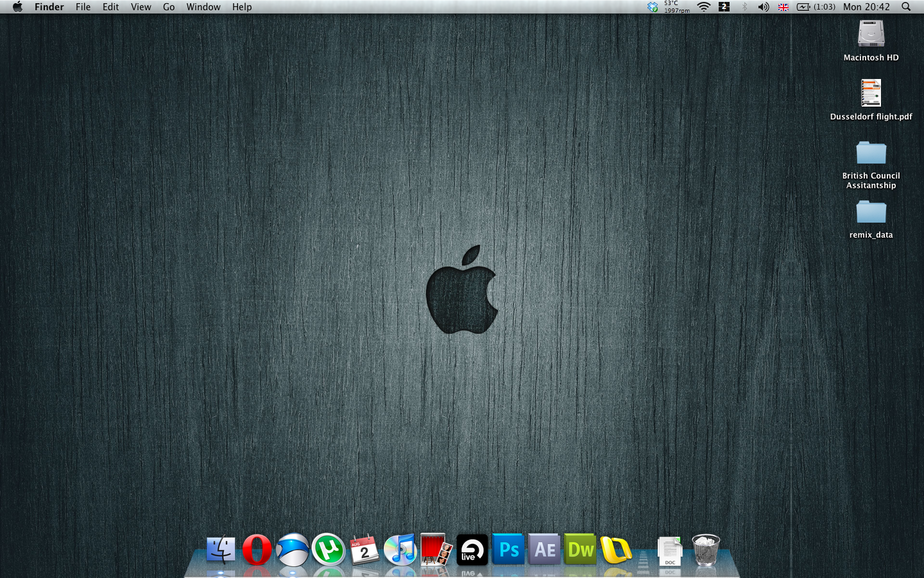Open the View menu
Image resolution: width=924 pixels, height=578 pixels.
point(141,7)
